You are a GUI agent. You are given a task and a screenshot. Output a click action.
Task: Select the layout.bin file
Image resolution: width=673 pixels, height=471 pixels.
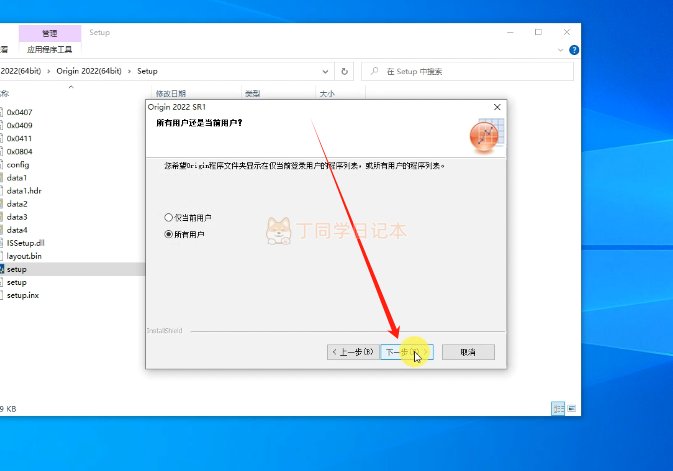[x=24, y=256]
